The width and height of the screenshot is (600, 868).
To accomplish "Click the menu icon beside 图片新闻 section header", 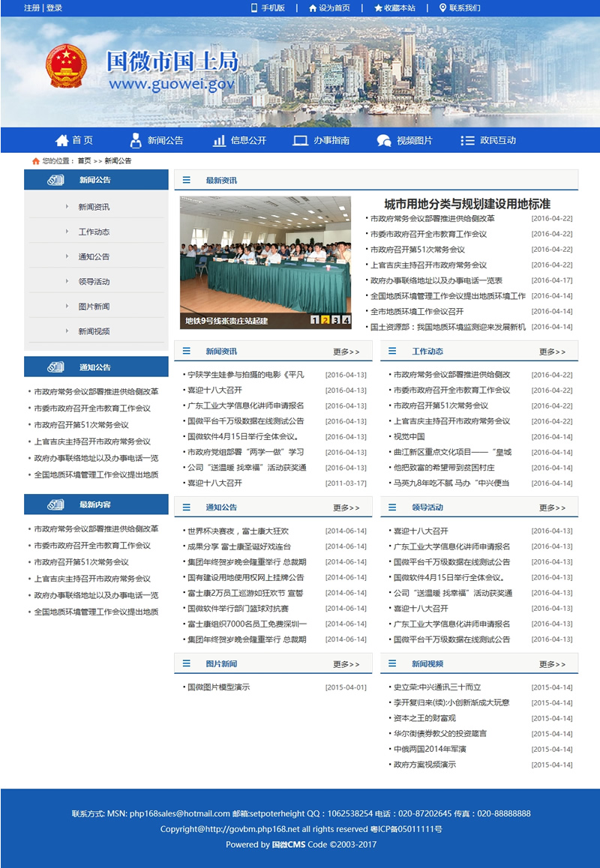I will click(187, 663).
